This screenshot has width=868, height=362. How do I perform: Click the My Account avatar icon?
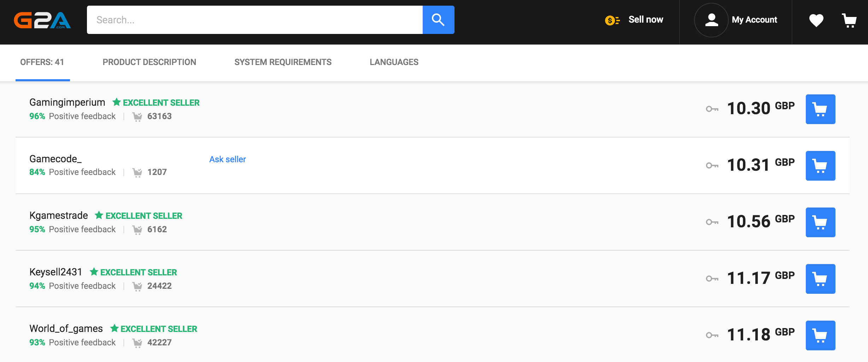tap(711, 20)
